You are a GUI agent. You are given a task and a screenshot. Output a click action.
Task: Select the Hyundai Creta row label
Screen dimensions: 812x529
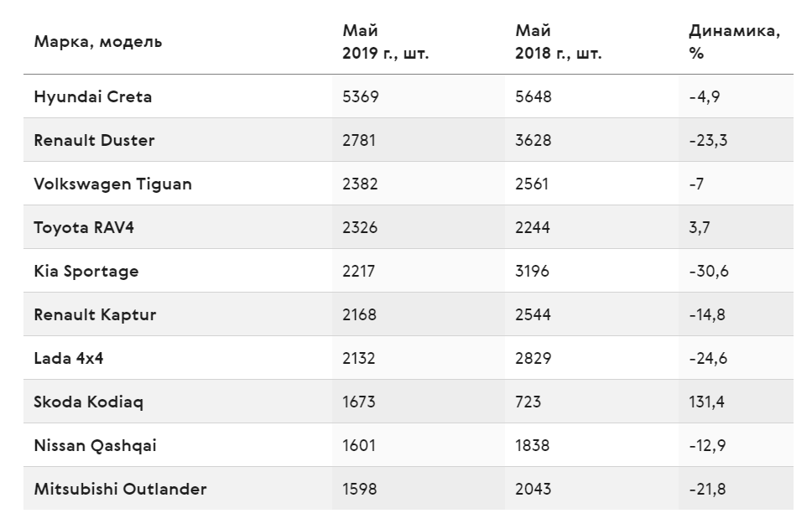(93, 96)
